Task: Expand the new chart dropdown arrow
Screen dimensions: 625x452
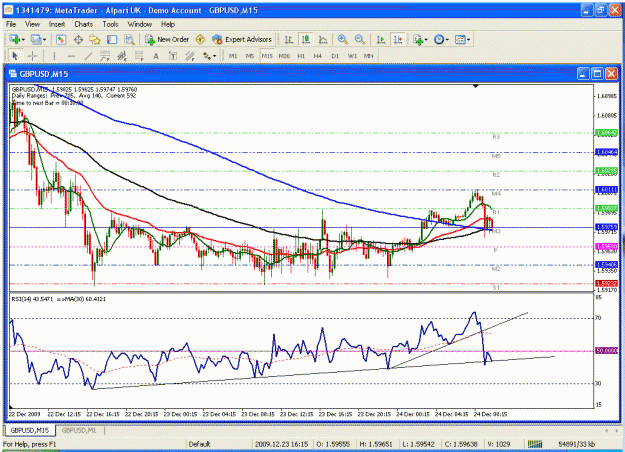Action: coord(23,39)
